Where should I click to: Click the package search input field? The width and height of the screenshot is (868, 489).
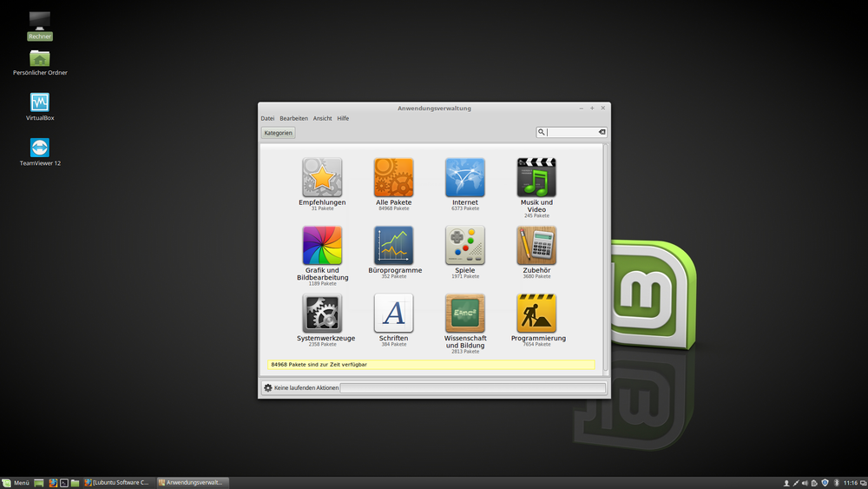point(571,132)
